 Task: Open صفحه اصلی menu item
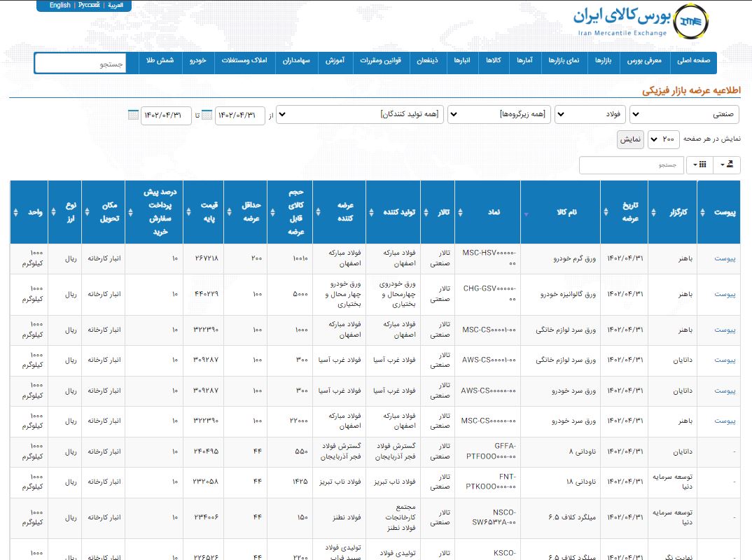pyautogui.click(x=693, y=60)
